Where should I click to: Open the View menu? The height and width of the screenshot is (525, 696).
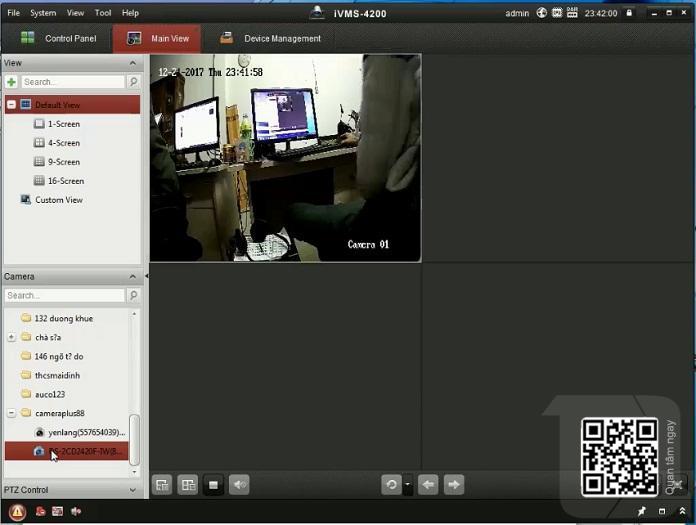(75, 13)
